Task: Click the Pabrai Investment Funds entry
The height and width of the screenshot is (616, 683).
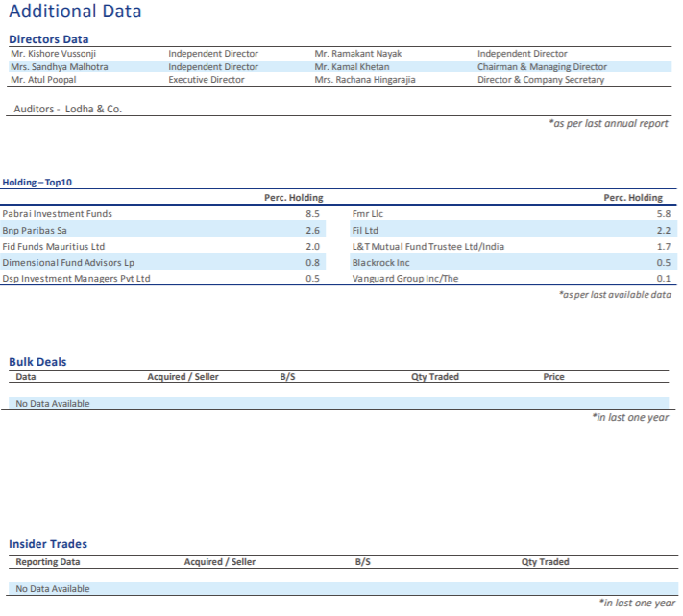Action: 57,214
